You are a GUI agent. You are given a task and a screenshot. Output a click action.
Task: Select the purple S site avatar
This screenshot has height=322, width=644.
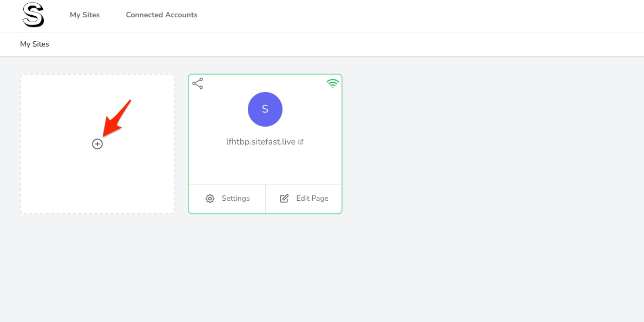tap(265, 109)
